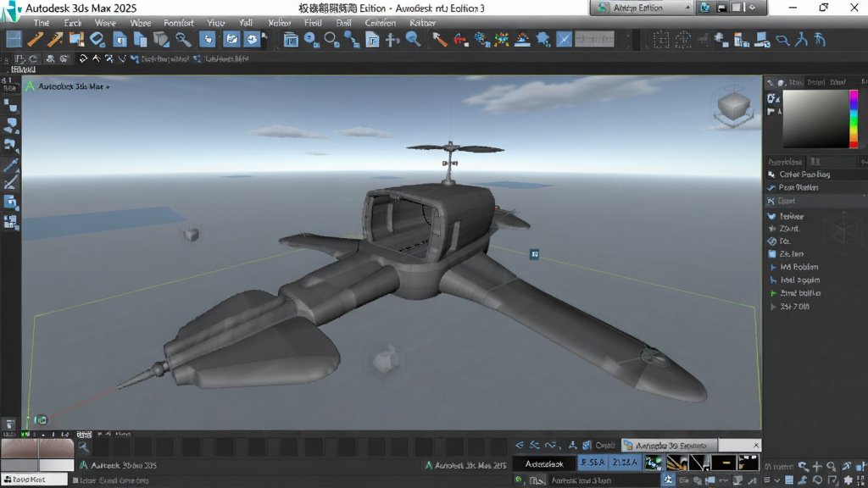Image resolution: width=868 pixels, height=488 pixels.
Task: Click the small blue square marker in viewport
Action: pyautogui.click(x=534, y=254)
